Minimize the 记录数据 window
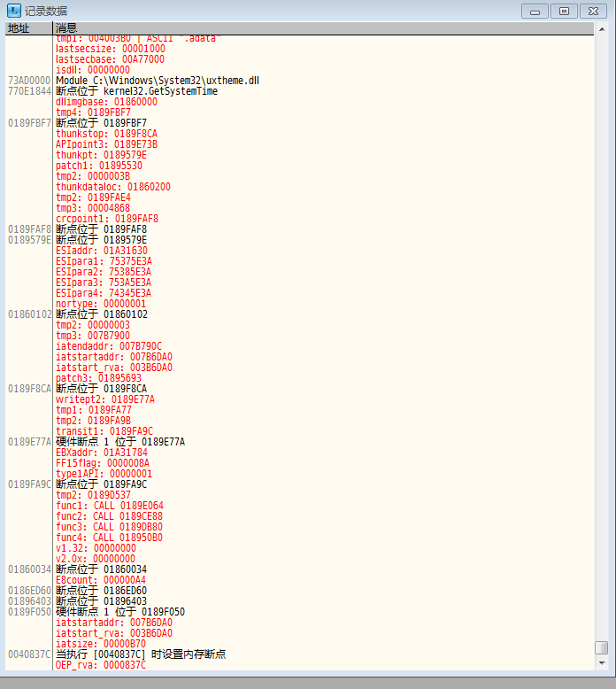 click(535, 12)
